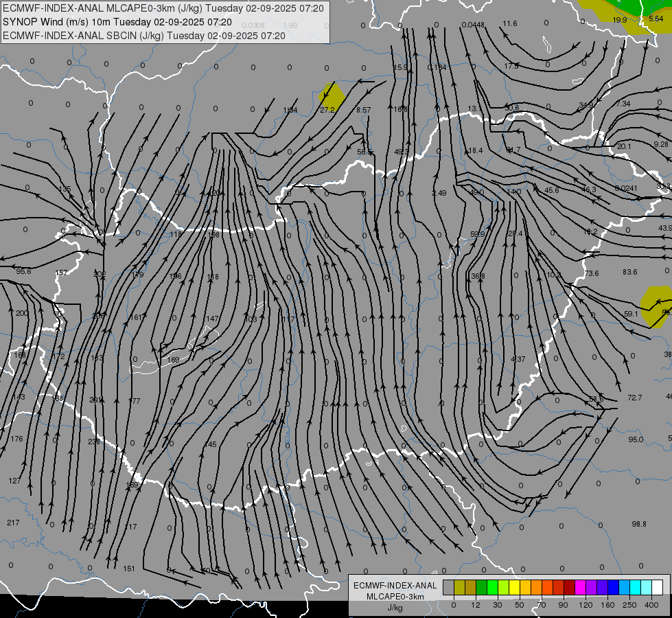672x618 pixels.
Task: Select the map value 145
Action: (211, 444)
